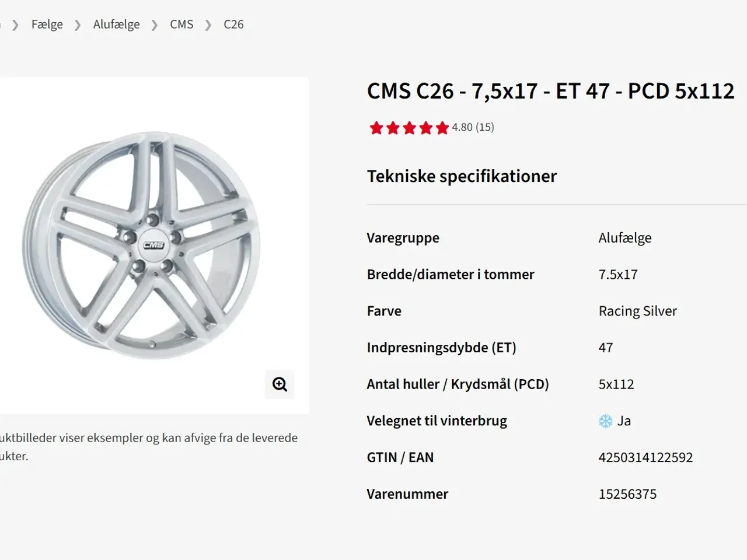Open the 4.80 (15) reviews rating
This screenshot has width=747, height=560.
(473, 127)
